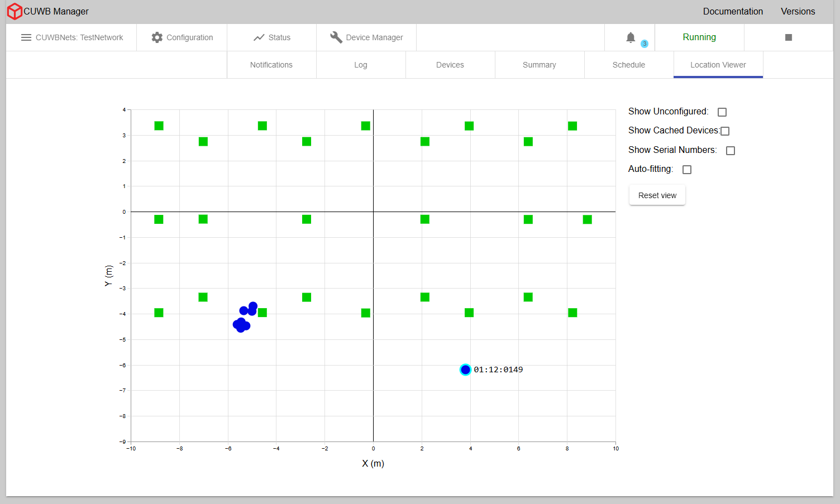840x504 pixels.
Task: Click the CUWB Manager title text
Action: pyautogui.click(x=56, y=11)
